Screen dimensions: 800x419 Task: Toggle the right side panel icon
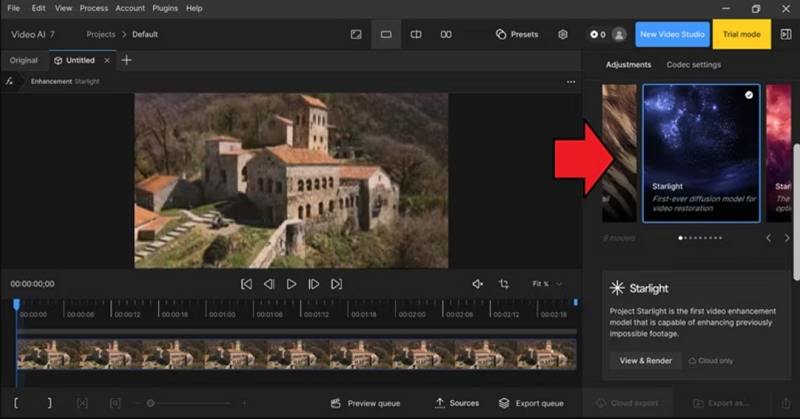pyautogui.click(x=786, y=35)
